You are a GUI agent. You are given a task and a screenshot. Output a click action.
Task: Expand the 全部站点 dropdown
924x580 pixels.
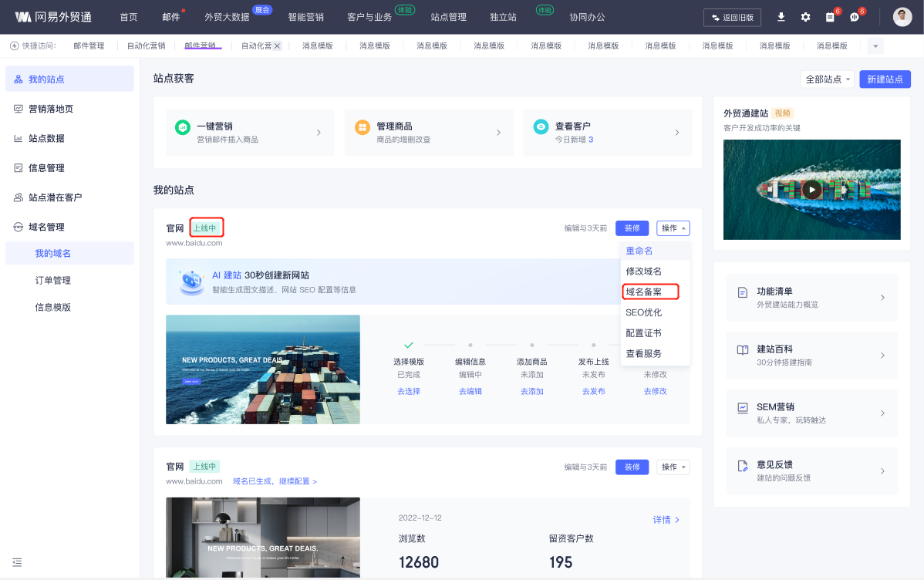click(828, 79)
